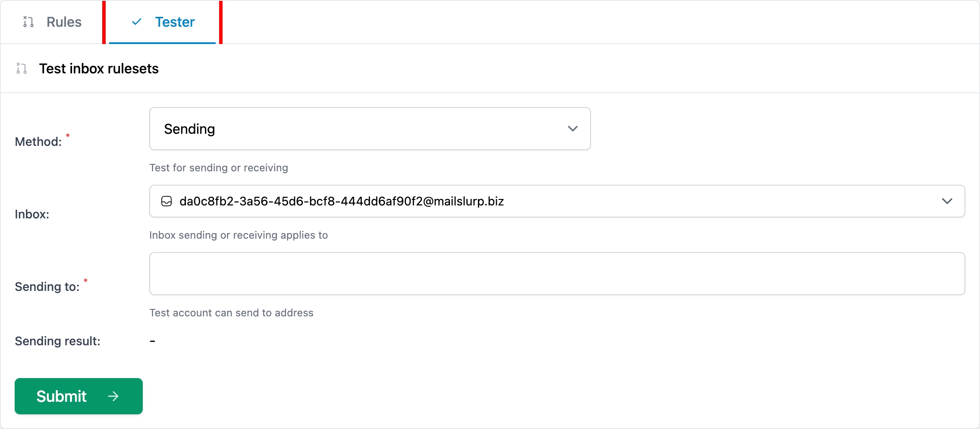
Task: Click 'Test account can send to address' hint
Action: coord(231,312)
